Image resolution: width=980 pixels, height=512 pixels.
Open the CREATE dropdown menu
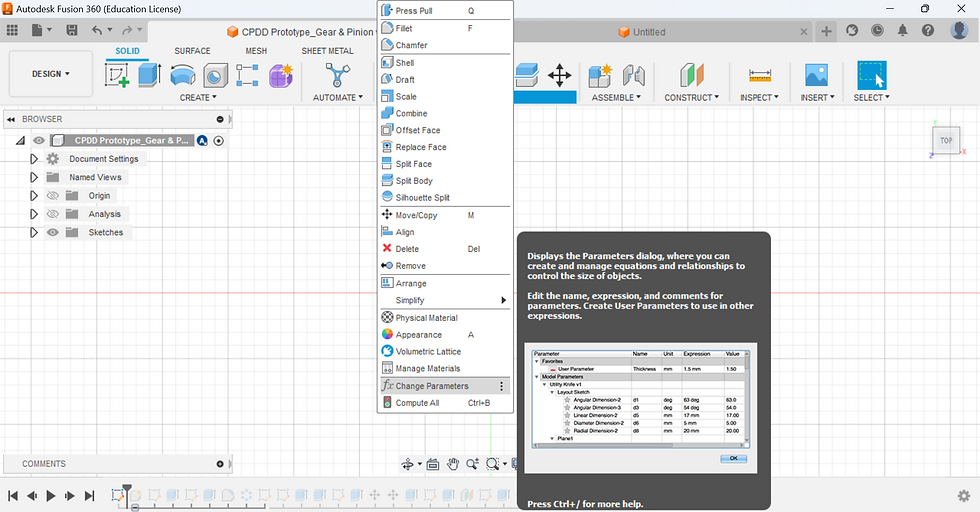click(x=198, y=98)
